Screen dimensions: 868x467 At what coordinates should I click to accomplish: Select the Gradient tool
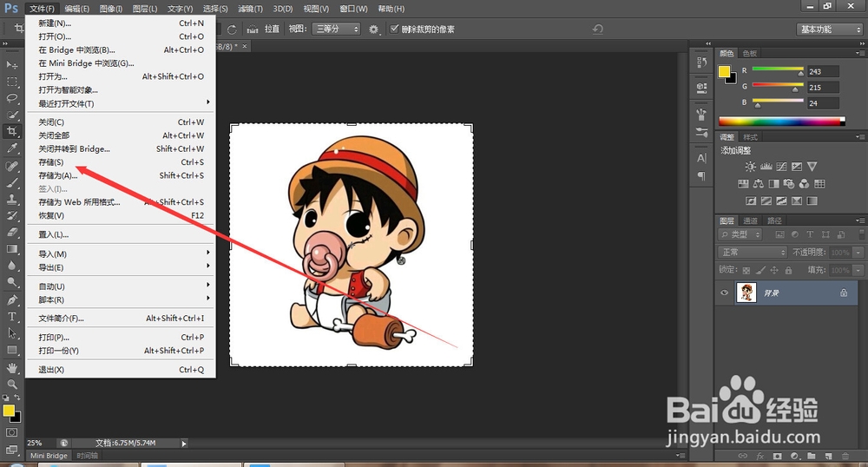tap(11, 249)
